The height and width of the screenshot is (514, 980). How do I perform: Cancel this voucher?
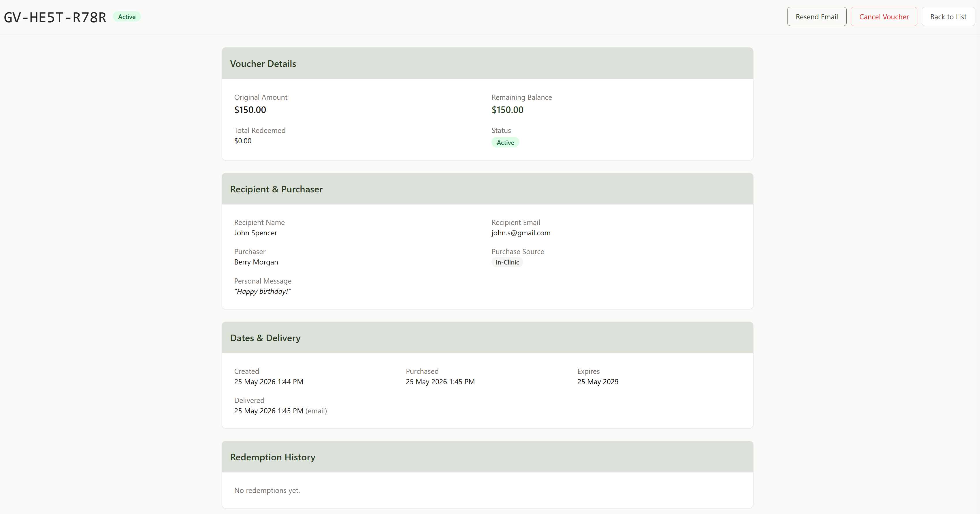coord(883,17)
